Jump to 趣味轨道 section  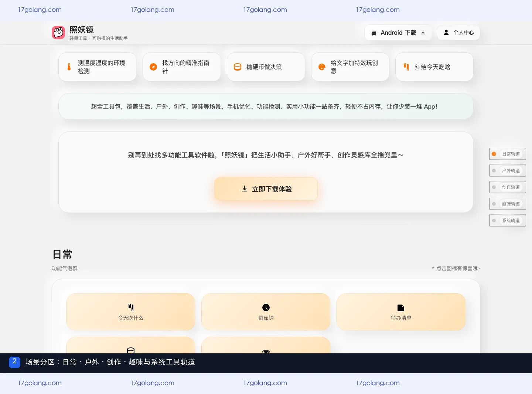point(508,204)
